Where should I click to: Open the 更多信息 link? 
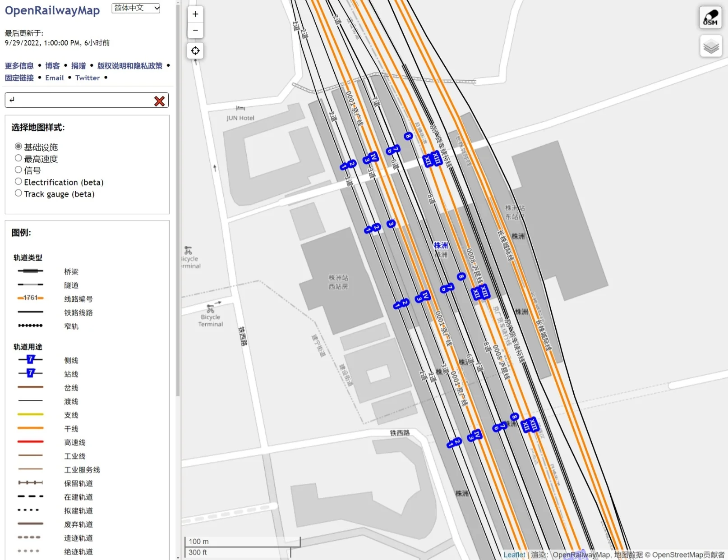(19, 66)
